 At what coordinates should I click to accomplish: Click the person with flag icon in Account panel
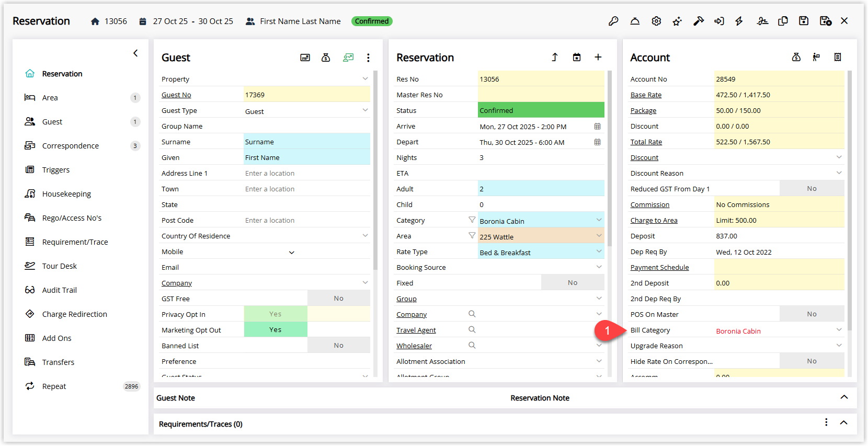click(816, 57)
